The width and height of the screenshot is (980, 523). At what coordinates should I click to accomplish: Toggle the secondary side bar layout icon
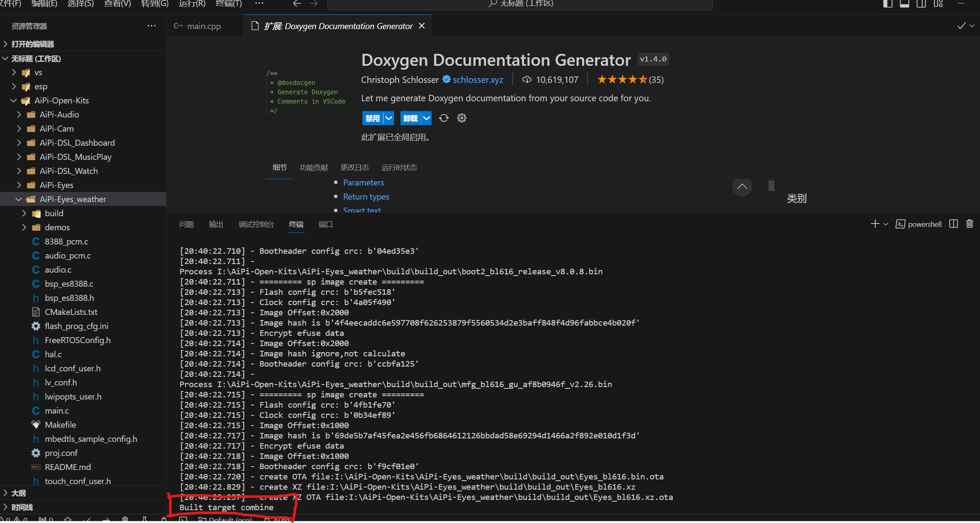click(x=921, y=3)
